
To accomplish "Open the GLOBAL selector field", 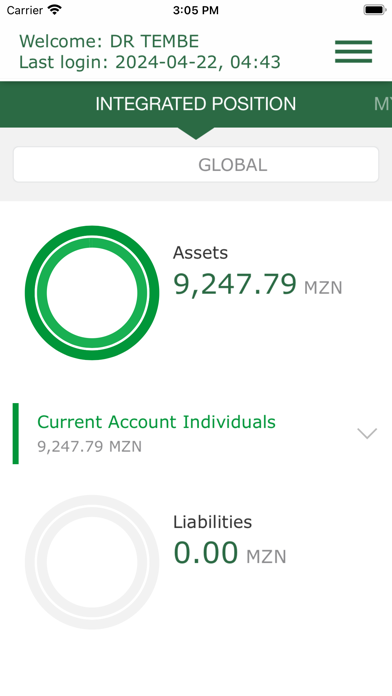I will [196, 165].
